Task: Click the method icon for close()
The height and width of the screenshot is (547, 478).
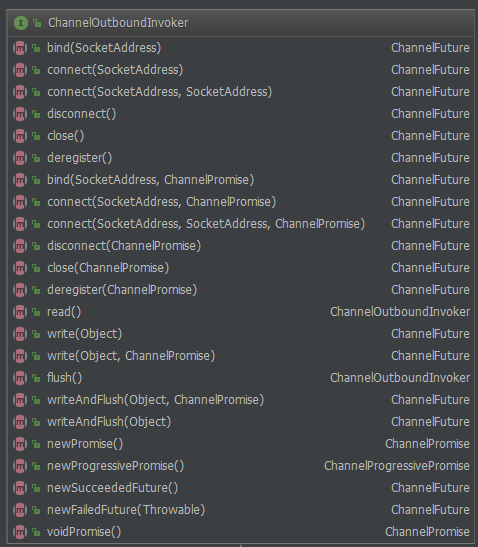Action: (x=20, y=136)
